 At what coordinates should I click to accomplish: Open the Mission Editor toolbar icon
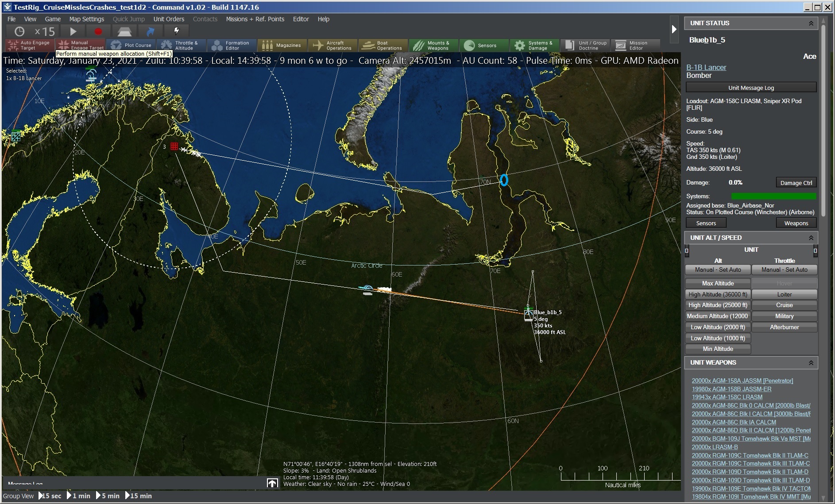(635, 45)
